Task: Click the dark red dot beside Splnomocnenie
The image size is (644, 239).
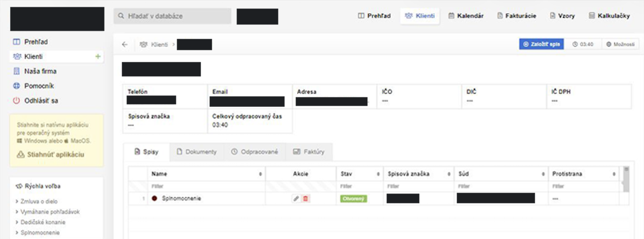Action: [154, 198]
